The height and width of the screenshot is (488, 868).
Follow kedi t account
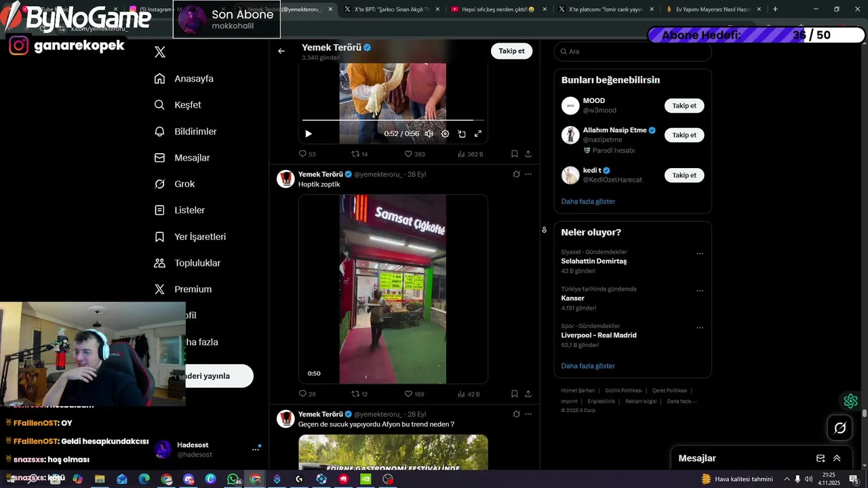pos(684,175)
